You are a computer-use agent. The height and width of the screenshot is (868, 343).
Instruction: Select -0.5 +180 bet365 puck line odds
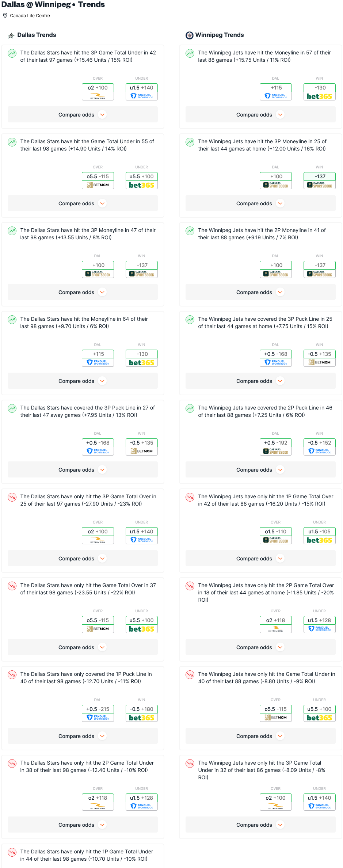(142, 713)
